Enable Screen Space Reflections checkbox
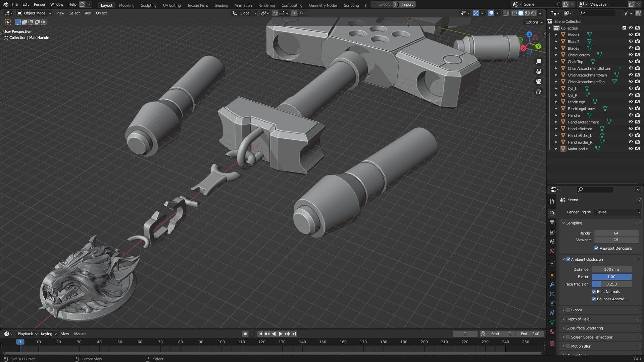This screenshot has width=644, height=362. tap(568, 337)
